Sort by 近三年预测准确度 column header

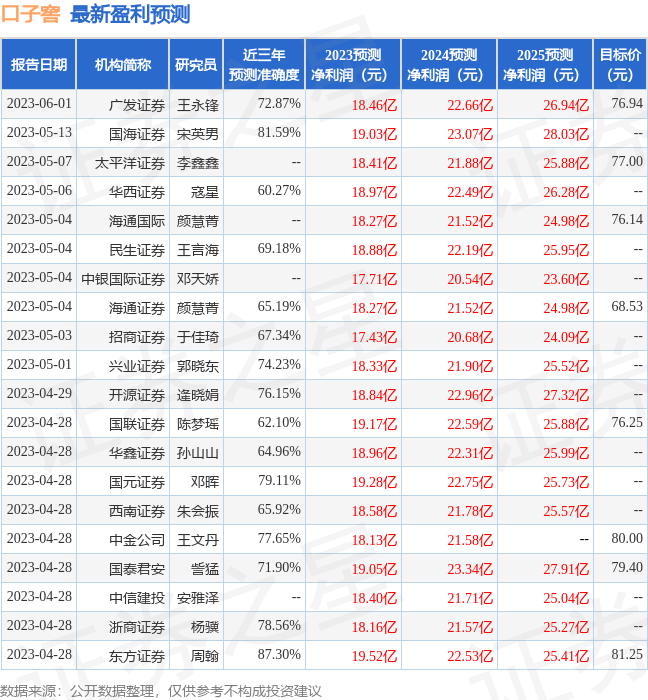pyautogui.click(x=263, y=65)
